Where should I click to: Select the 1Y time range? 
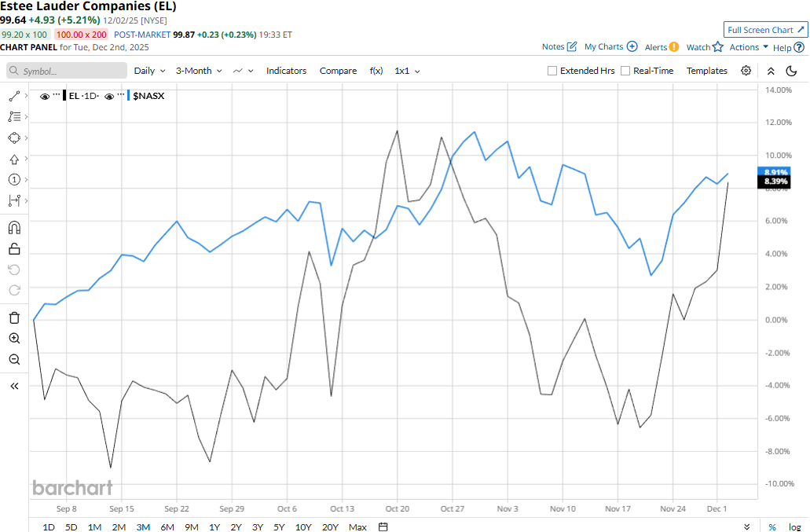(214, 526)
